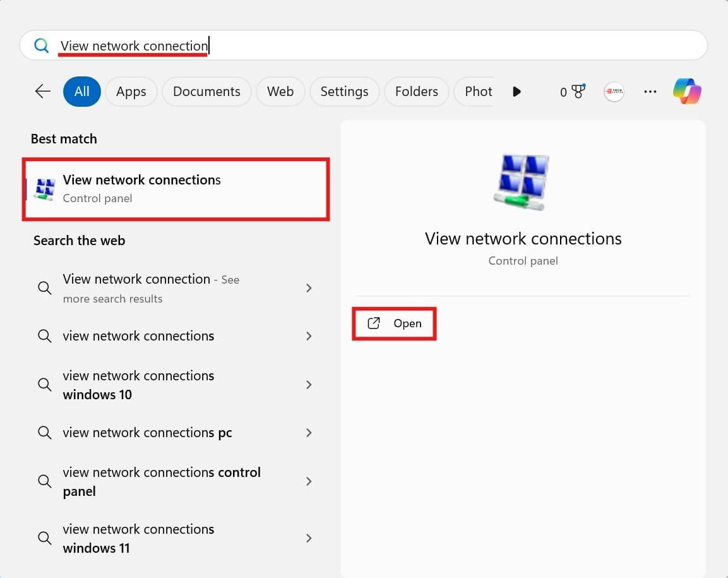Expand the view network connections windows 10 suggestion
Viewport: 728px width, 578px height.
tap(309, 385)
